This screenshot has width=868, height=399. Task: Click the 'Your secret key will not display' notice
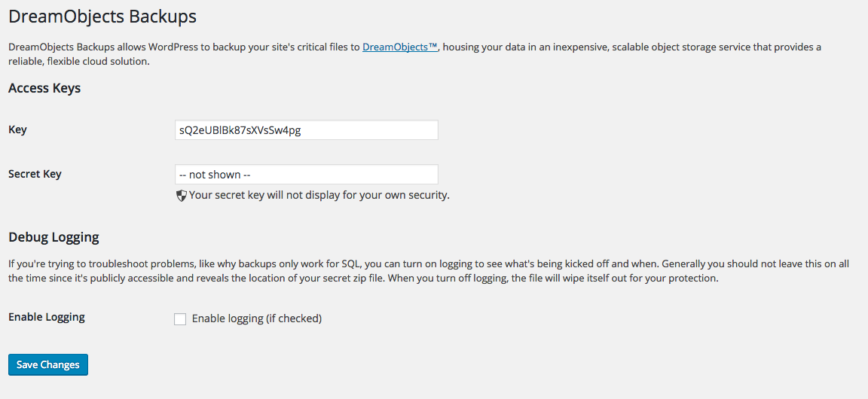[x=319, y=195]
